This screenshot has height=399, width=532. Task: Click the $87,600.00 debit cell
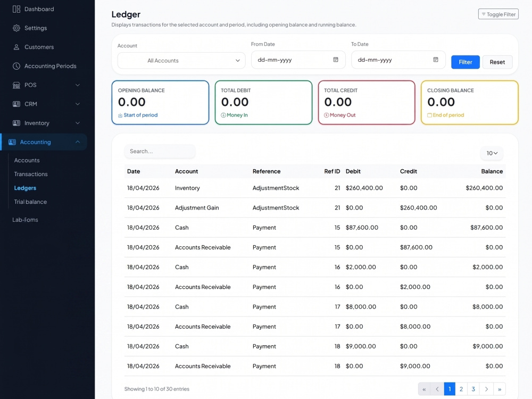[x=362, y=228]
